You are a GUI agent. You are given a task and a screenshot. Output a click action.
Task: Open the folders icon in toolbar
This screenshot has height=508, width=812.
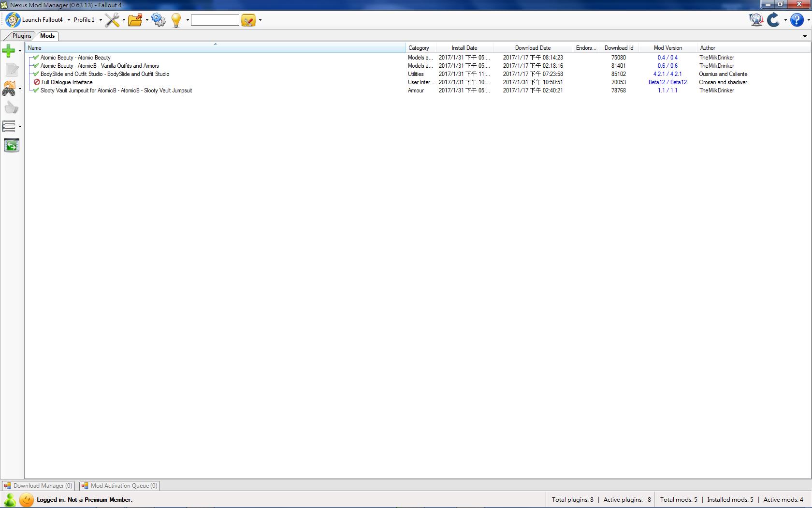pyautogui.click(x=135, y=20)
